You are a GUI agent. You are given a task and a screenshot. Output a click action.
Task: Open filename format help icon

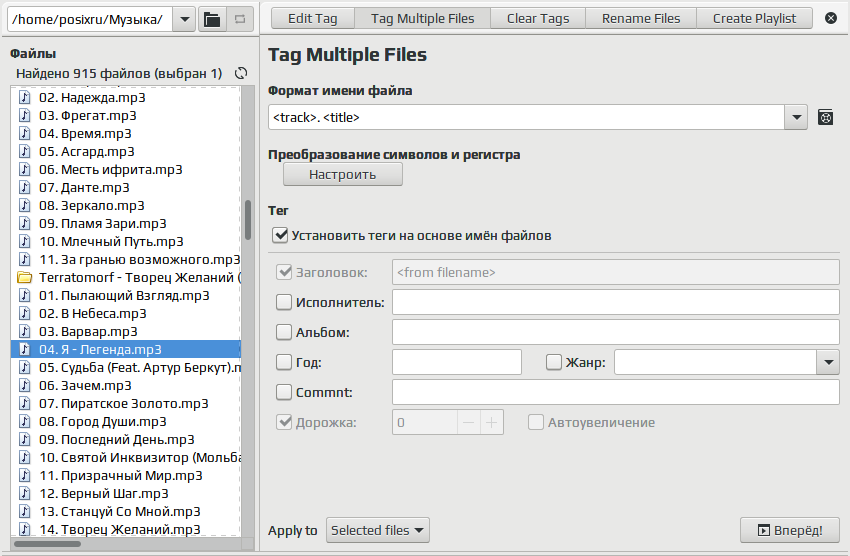tap(825, 117)
